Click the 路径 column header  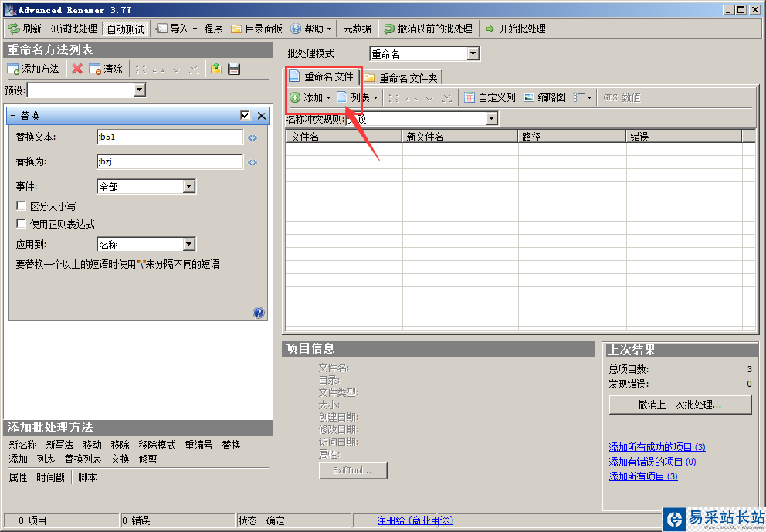(572, 137)
